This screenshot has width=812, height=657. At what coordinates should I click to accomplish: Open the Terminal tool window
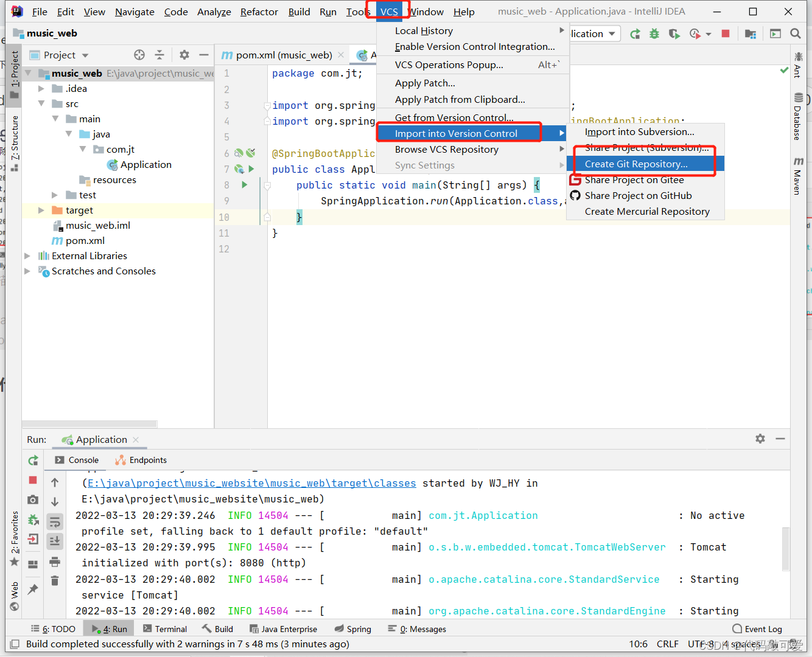[x=165, y=629]
